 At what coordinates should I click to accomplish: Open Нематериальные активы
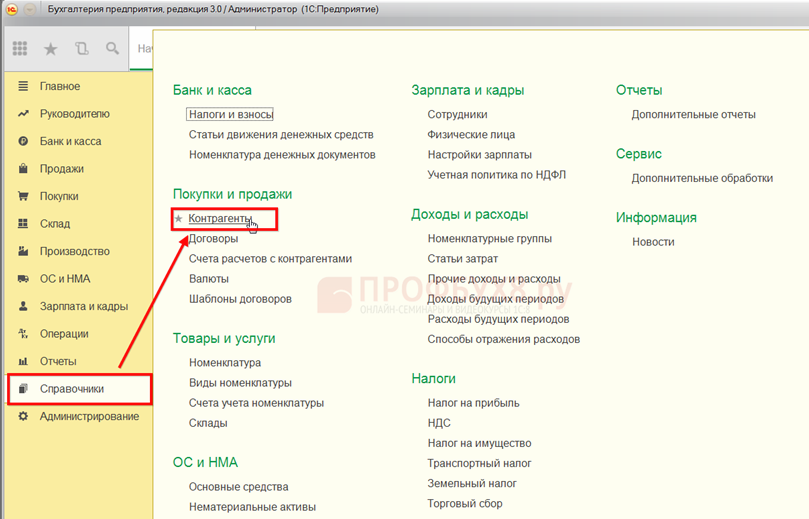point(252,507)
